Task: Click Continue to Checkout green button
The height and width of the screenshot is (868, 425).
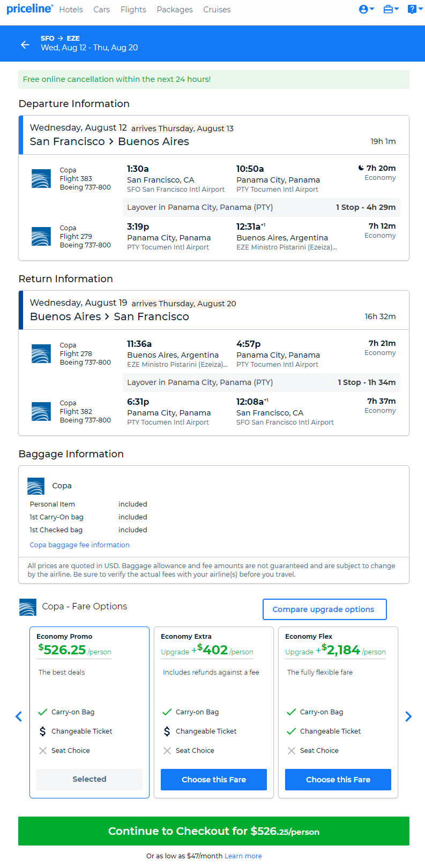Action: click(x=214, y=831)
